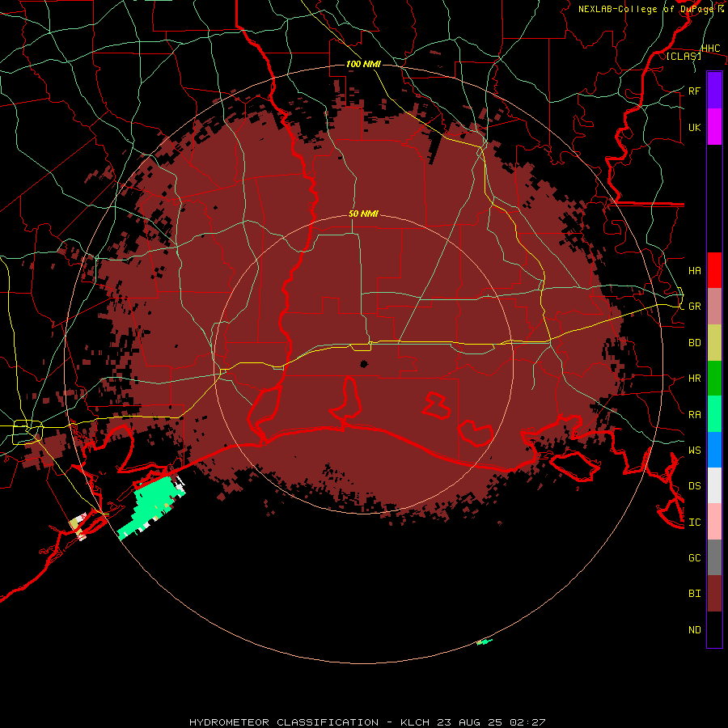Click the BI dark-red legend swatch
Viewport: 728px width, 728px height.
(714, 594)
